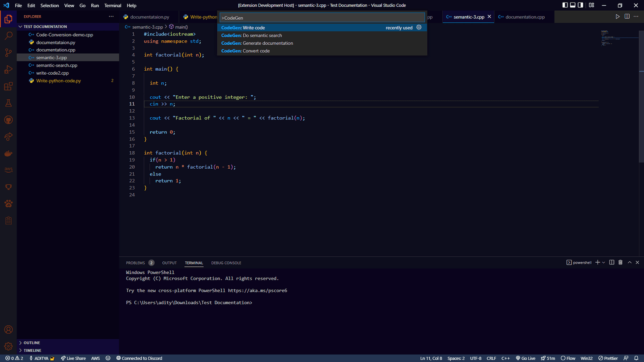
Task: Click Connected to Discord status item
Action: point(139,358)
